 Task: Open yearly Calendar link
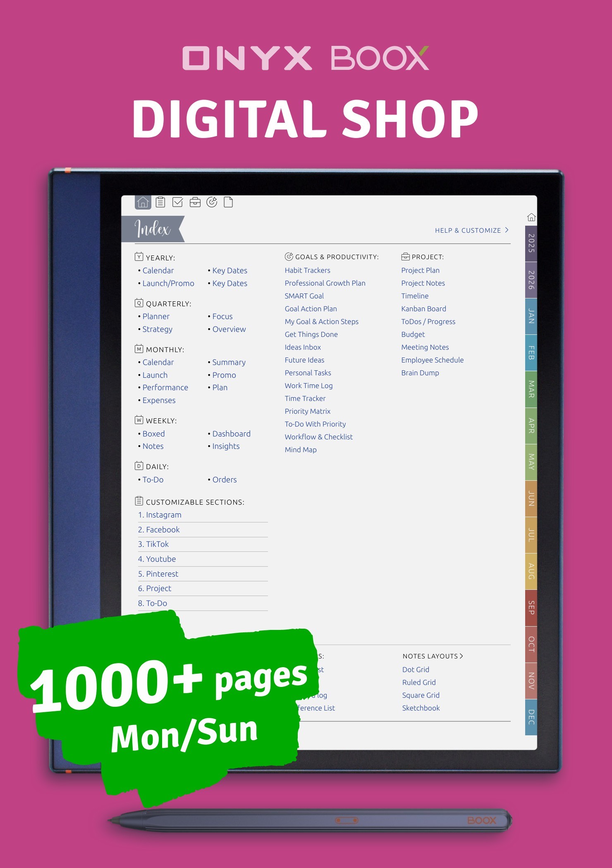coord(158,270)
